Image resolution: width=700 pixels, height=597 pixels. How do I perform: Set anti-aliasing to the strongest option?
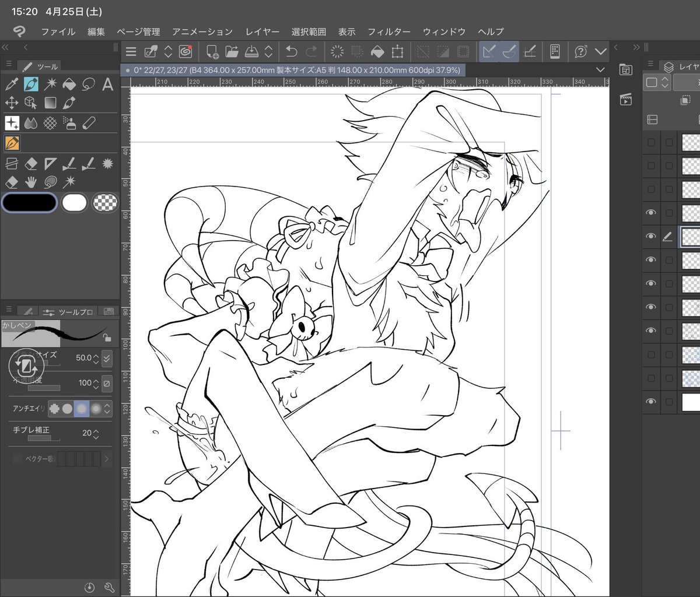[96, 409]
